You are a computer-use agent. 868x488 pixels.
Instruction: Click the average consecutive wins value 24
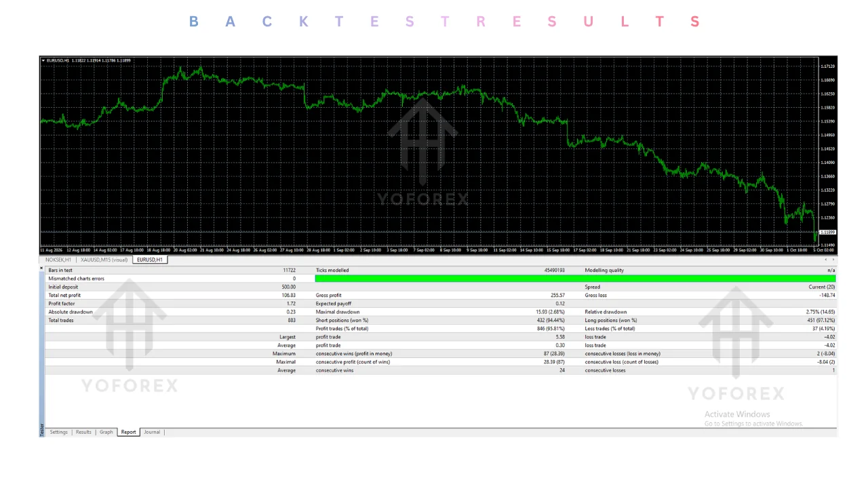click(x=561, y=370)
